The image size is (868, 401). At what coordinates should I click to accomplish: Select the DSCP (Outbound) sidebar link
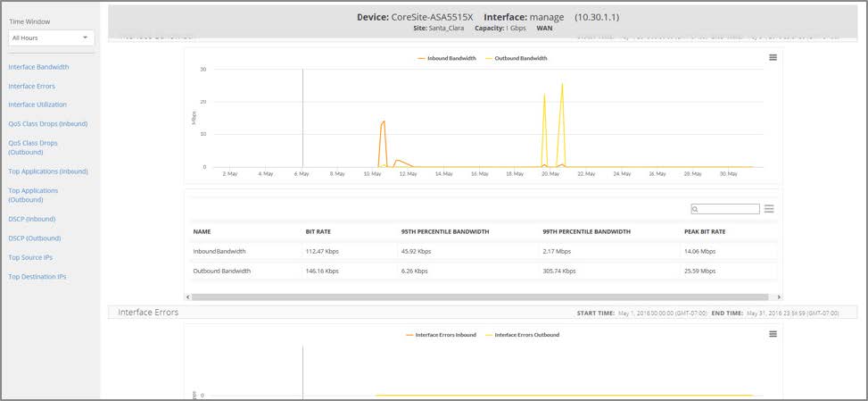(34, 238)
